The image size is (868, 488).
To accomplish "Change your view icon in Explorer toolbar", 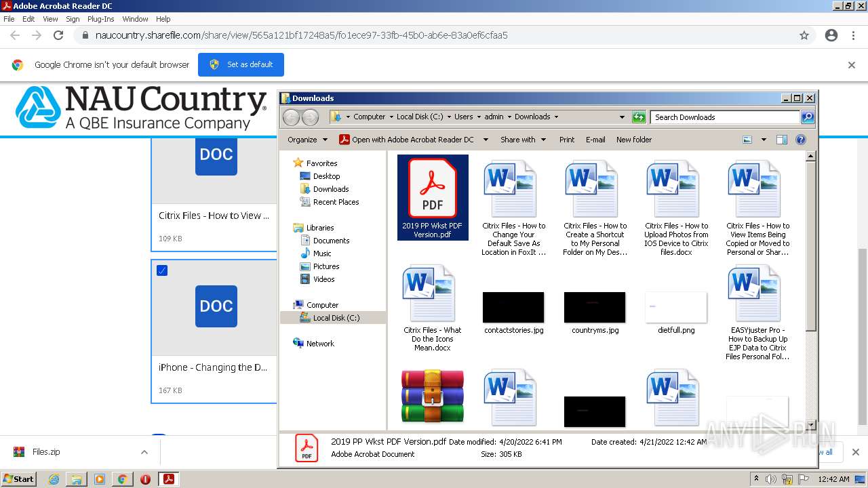I will (747, 140).
